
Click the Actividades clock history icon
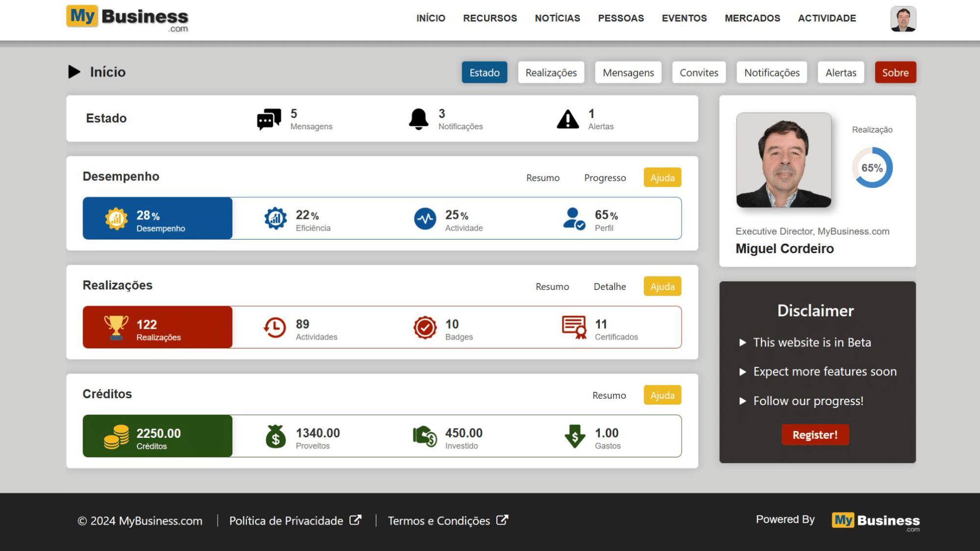pyautogui.click(x=275, y=327)
